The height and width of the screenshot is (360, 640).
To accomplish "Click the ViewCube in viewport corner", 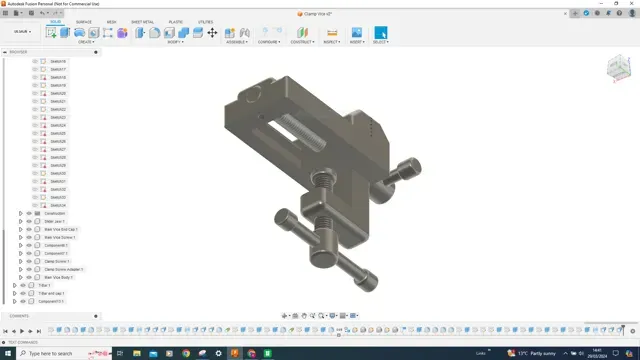I will (619, 68).
